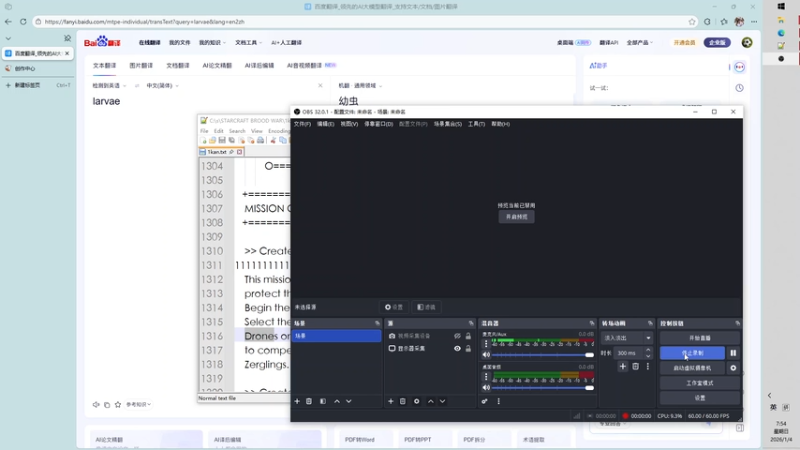Start the virtual camera
Screen dimensions: 800x450
[x=692, y=368]
